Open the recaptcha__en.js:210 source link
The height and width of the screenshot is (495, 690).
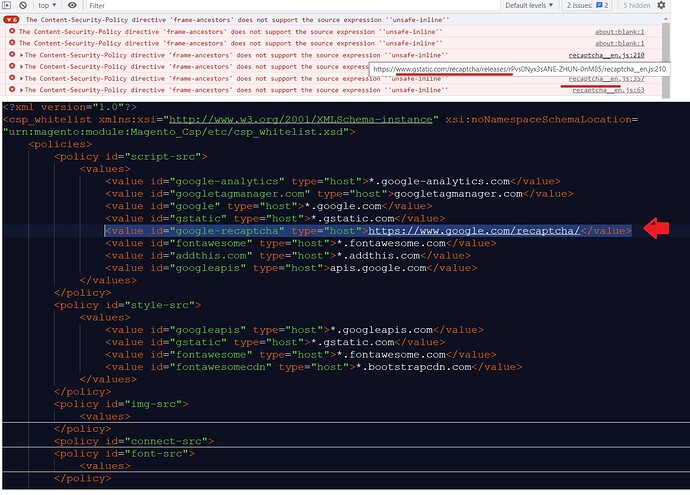click(606, 55)
